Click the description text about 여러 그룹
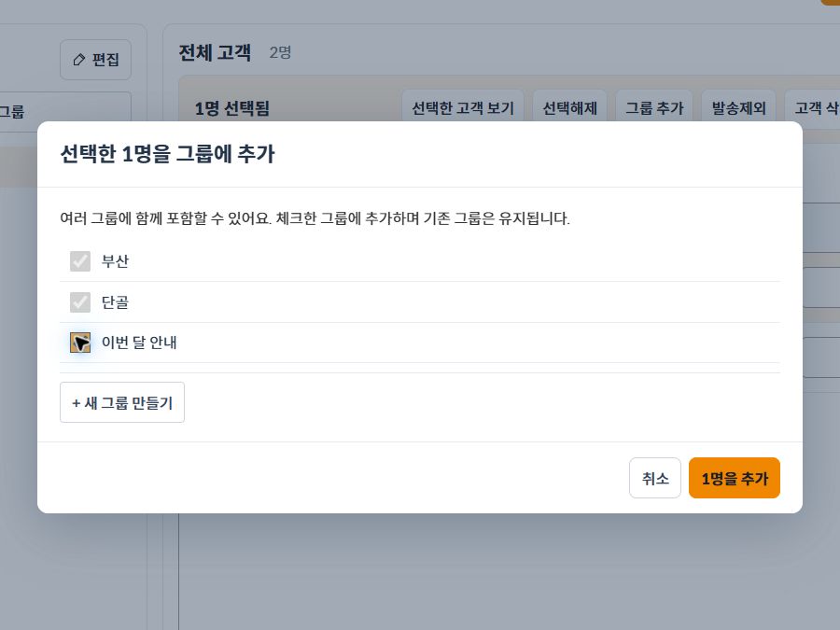Viewport: 840px width, 630px height. click(x=315, y=218)
